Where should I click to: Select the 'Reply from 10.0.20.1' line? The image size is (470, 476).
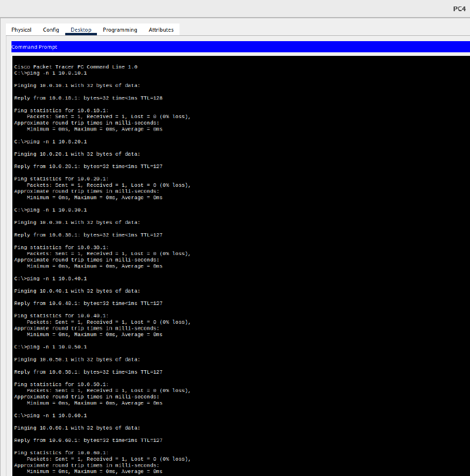pos(88,167)
